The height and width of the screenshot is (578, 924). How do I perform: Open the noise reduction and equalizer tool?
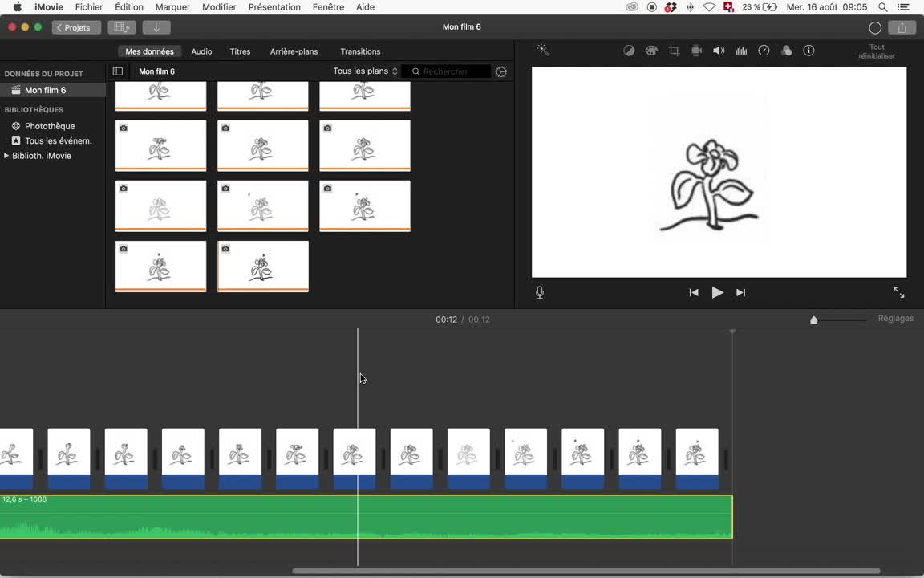click(x=741, y=51)
